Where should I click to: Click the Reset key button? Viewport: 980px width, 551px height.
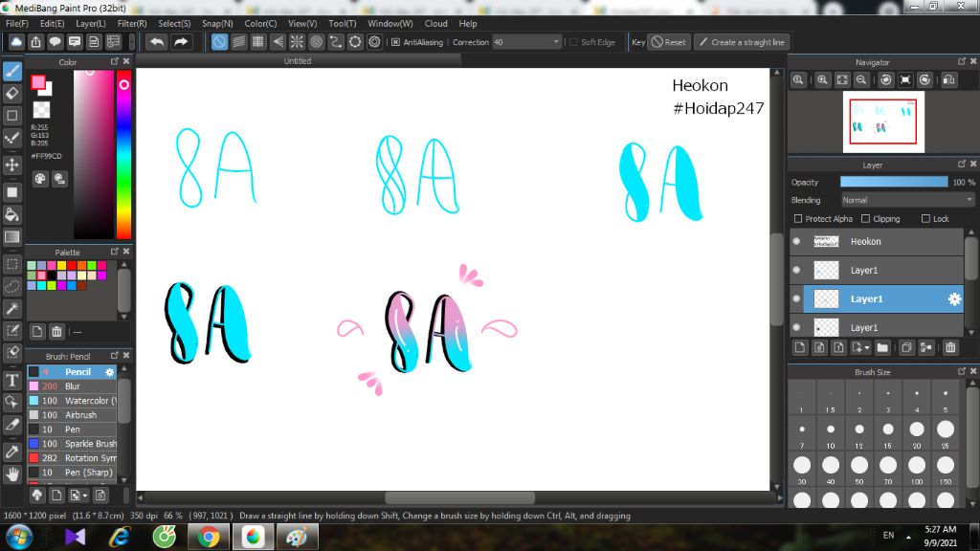coord(669,42)
